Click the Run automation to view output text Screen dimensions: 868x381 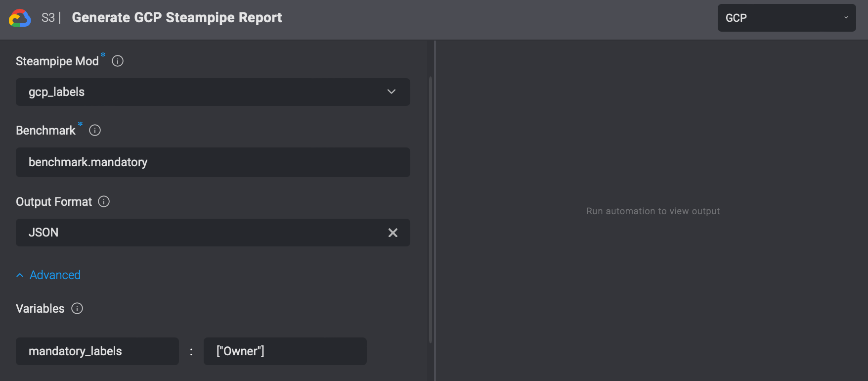[653, 211]
